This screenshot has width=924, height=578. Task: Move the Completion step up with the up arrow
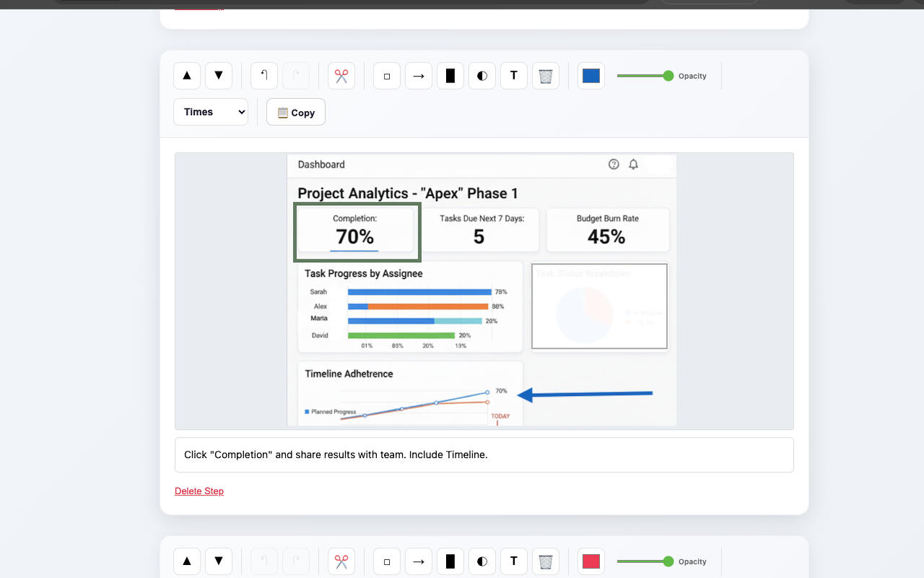187,76
